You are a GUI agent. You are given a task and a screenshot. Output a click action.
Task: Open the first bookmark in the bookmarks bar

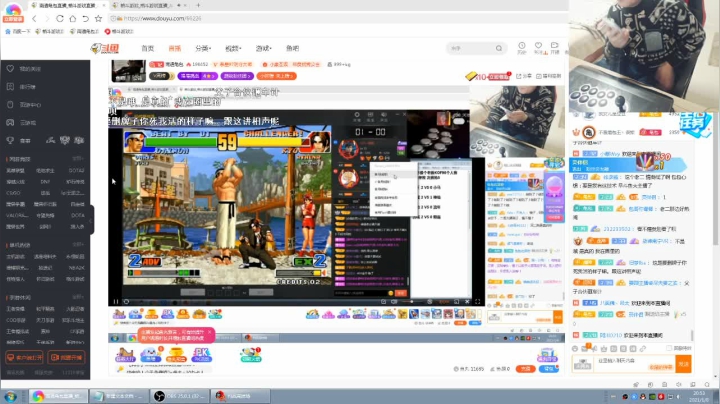(x=18, y=31)
